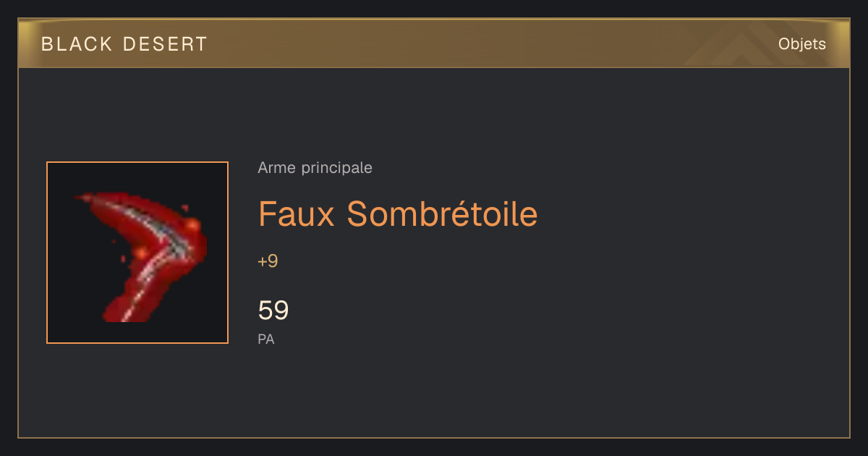Click the 59 attack value

pyautogui.click(x=273, y=311)
